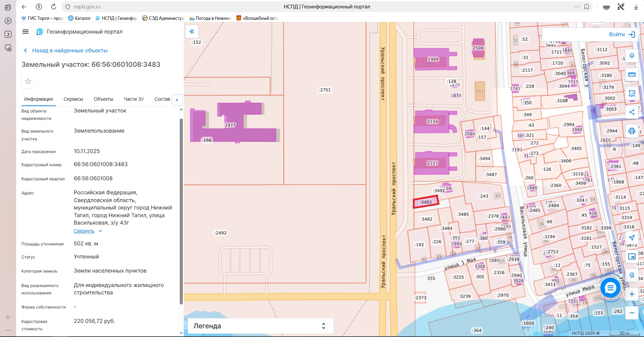Select the ruler measurement tool
The height and width of the screenshot is (337, 644).
coord(632,75)
